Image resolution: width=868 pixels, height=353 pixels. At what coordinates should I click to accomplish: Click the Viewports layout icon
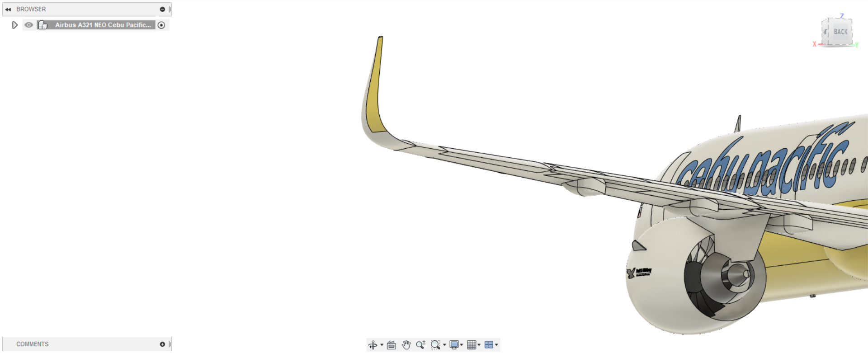(x=489, y=345)
